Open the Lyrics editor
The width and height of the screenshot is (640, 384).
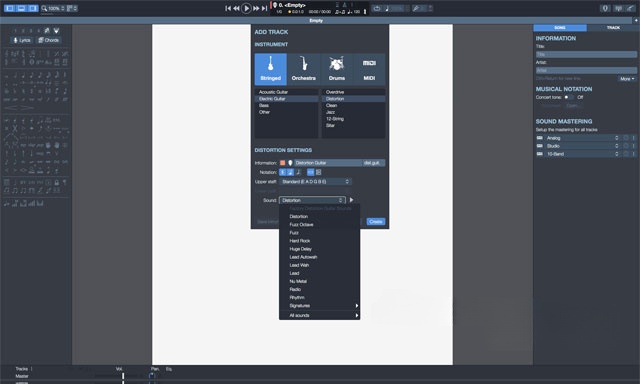[x=22, y=40]
